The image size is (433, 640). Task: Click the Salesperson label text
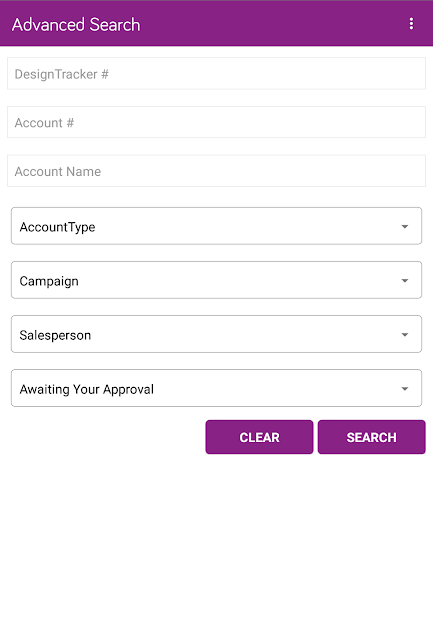[x=55, y=335]
